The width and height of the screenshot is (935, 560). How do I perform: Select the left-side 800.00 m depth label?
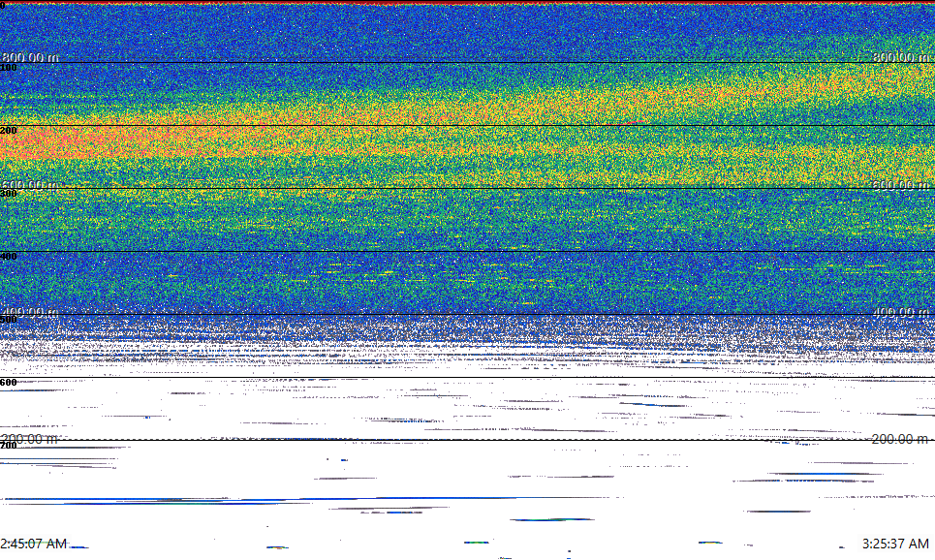(30, 57)
